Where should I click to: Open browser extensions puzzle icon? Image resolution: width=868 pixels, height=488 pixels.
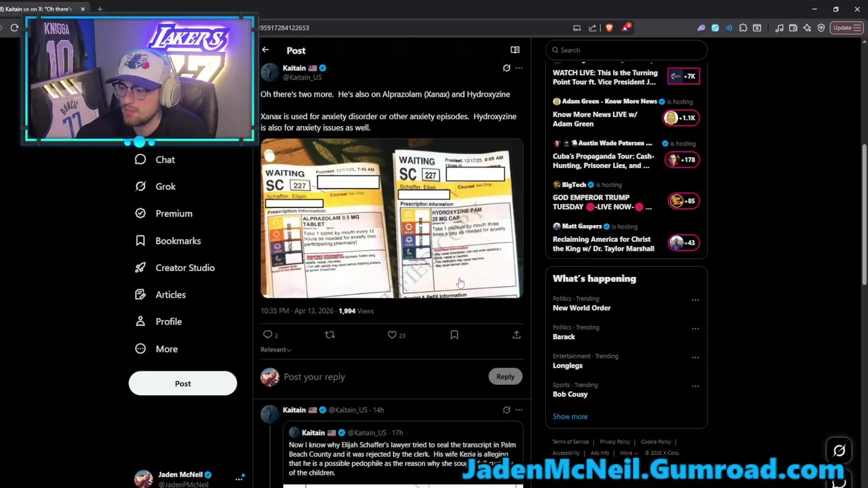[743, 28]
